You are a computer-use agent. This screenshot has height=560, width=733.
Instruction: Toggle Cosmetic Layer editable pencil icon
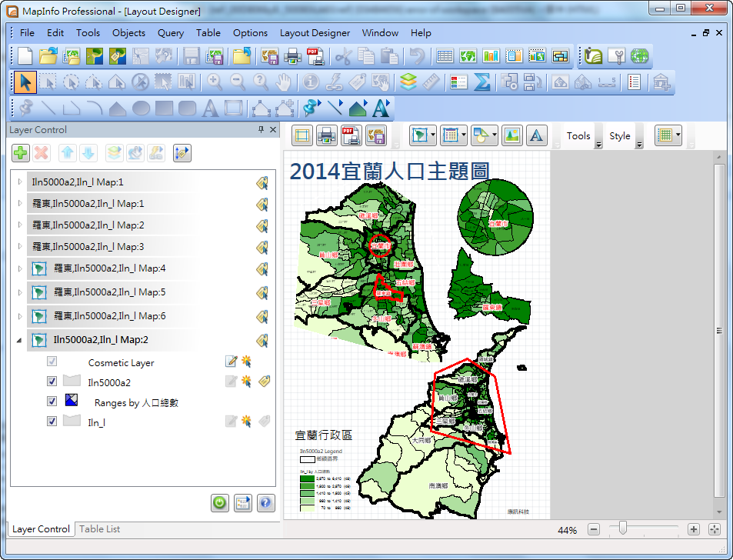coord(231,362)
